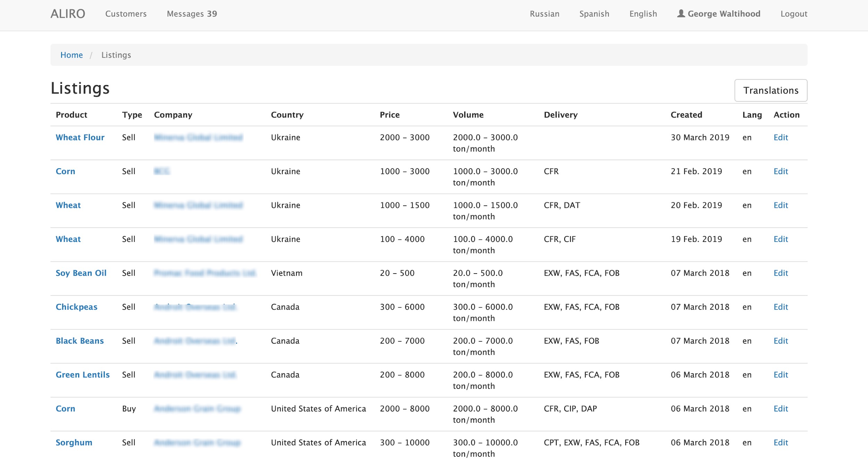This screenshot has height=464, width=868.
Task: Open the company link in Green Lentils row
Action: (x=195, y=375)
